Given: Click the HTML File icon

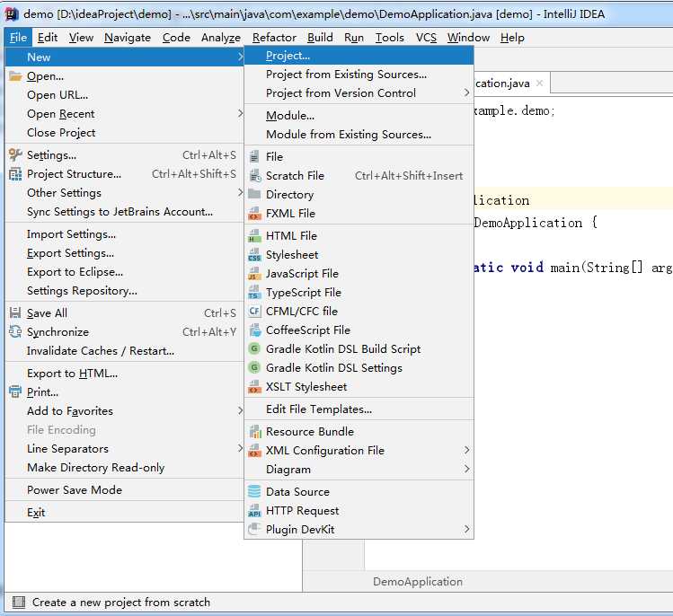Looking at the screenshot, I should point(254,235).
